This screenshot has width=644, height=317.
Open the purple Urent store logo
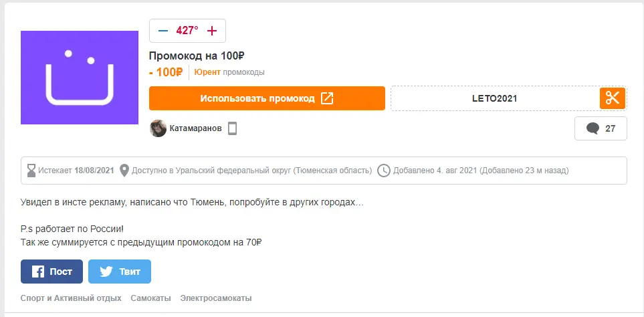pyautogui.click(x=80, y=77)
